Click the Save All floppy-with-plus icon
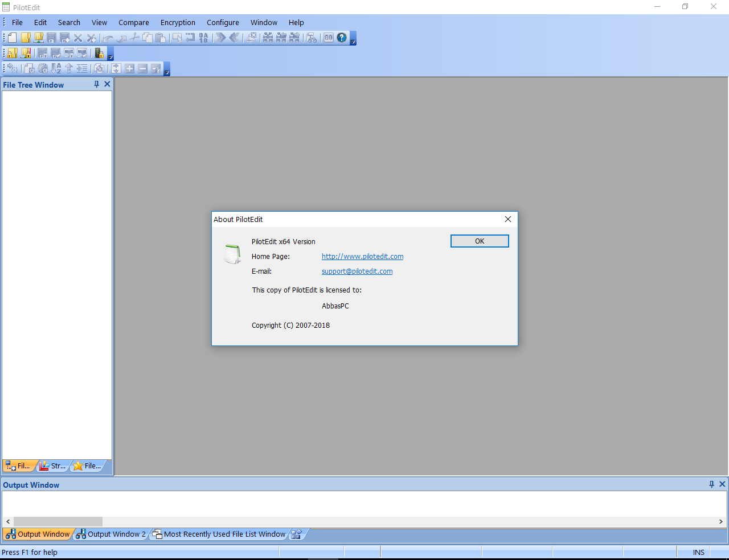Image resolution: width=729 pixels, height=560 pixels. tap(65, 38)
